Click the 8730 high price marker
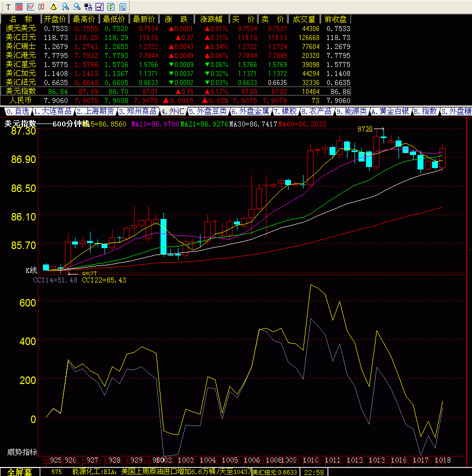The width and height of the screenshot is (472, 476). [x=365, y=129]
